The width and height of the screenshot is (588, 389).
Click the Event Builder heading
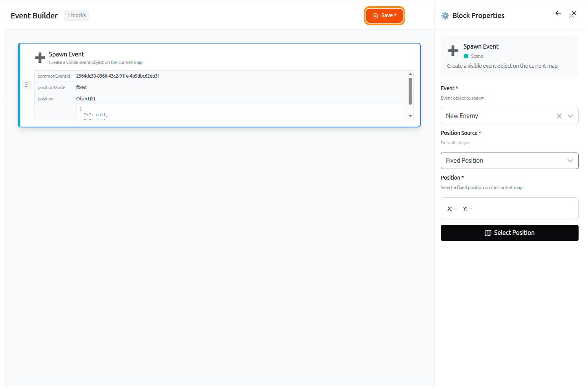click(x=34, y=16)
